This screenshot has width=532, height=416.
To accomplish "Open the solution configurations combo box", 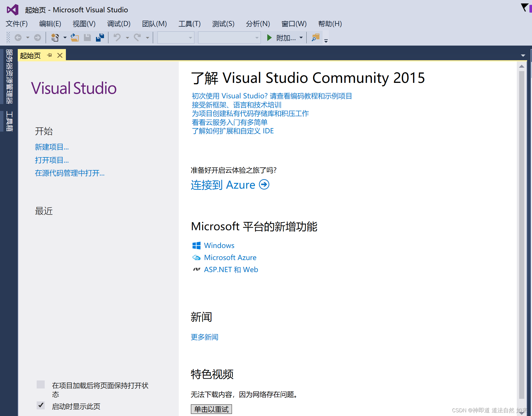I will pos(176,38).
